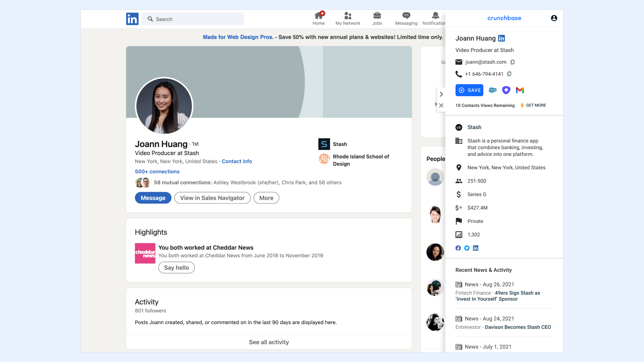Click the Private flag icon
This screenshot has width=644, height=362.
(459, 221)
